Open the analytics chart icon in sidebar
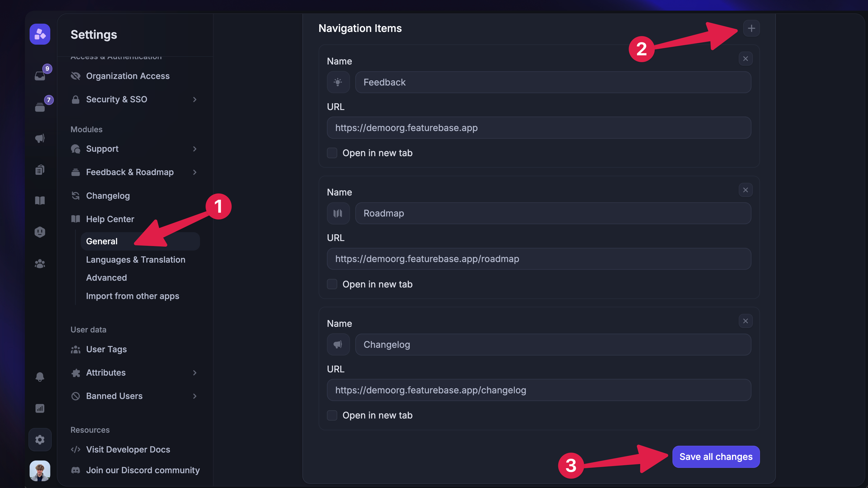 [40, 408]
